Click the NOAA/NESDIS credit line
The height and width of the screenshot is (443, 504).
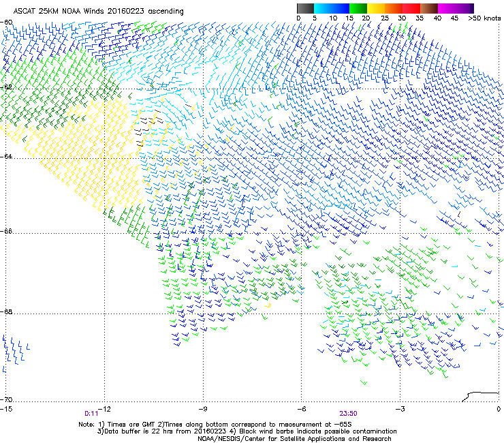[x=294, y=439]
